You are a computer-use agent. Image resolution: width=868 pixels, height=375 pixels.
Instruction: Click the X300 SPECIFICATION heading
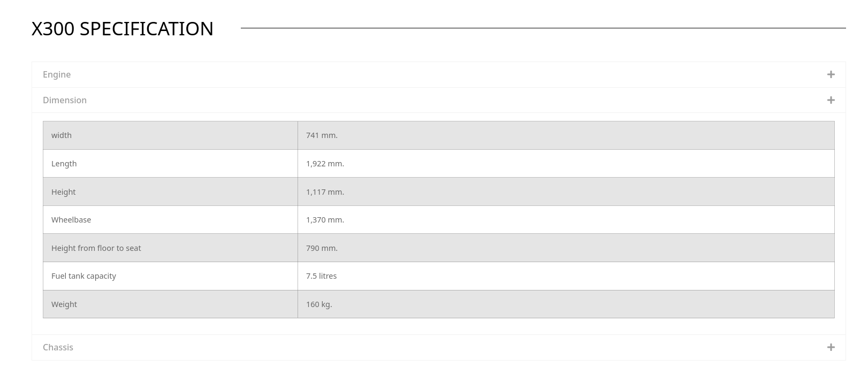coord(123,28)
